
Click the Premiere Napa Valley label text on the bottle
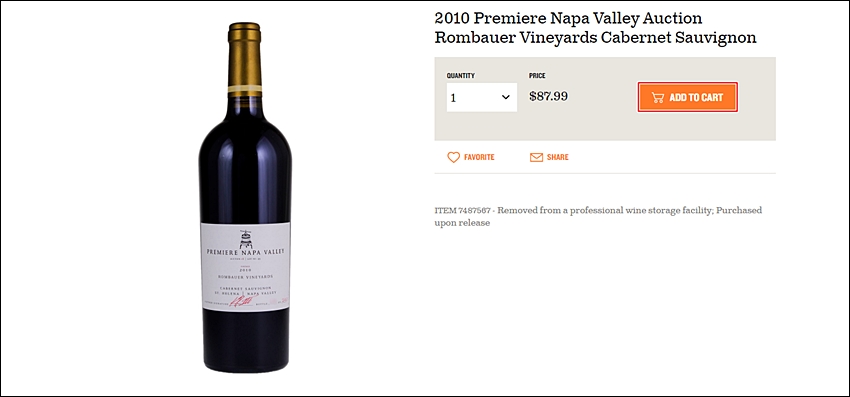pyautogui.click(x=245, y=252)
